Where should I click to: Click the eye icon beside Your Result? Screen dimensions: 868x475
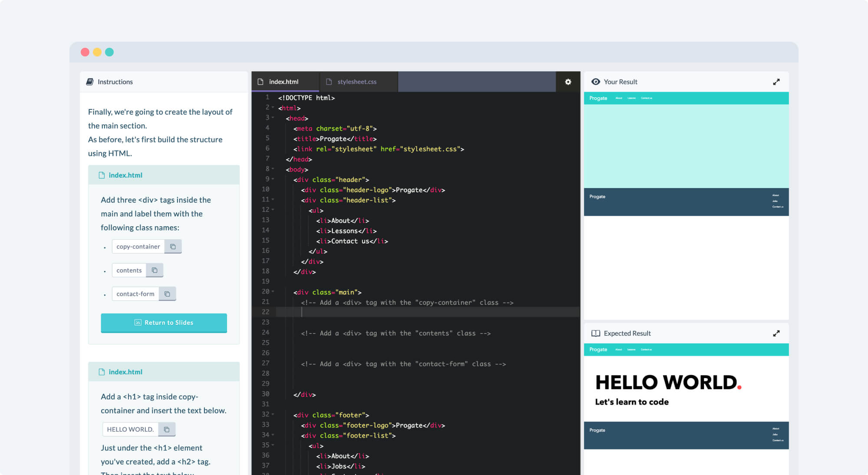595,82
